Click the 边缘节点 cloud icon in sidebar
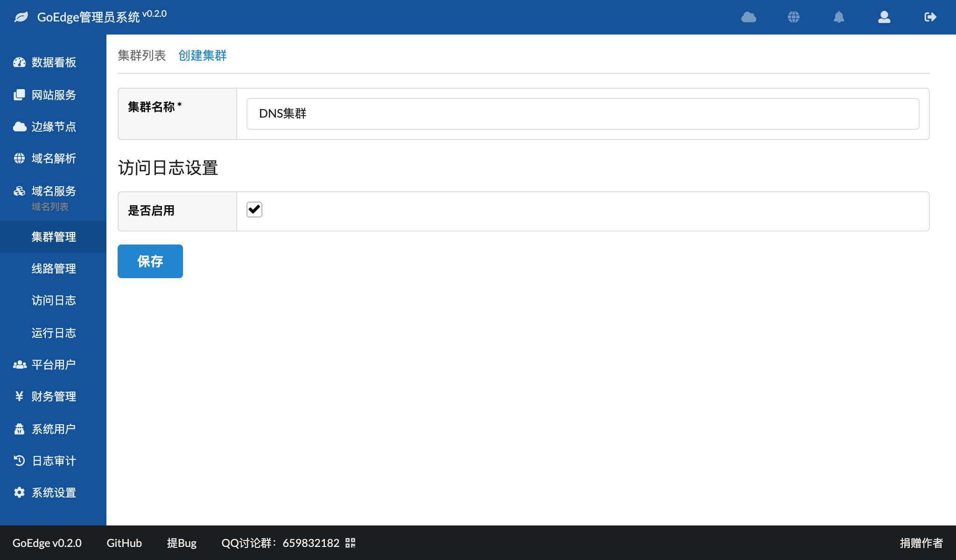 pyautogui.click(x=19, y=126)
